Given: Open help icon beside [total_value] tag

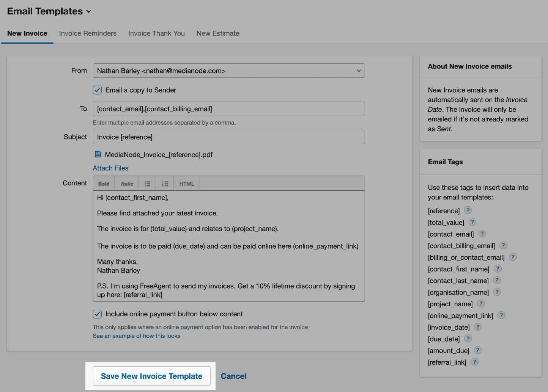Looking at the screenshot, I should [x=472, y=222].
